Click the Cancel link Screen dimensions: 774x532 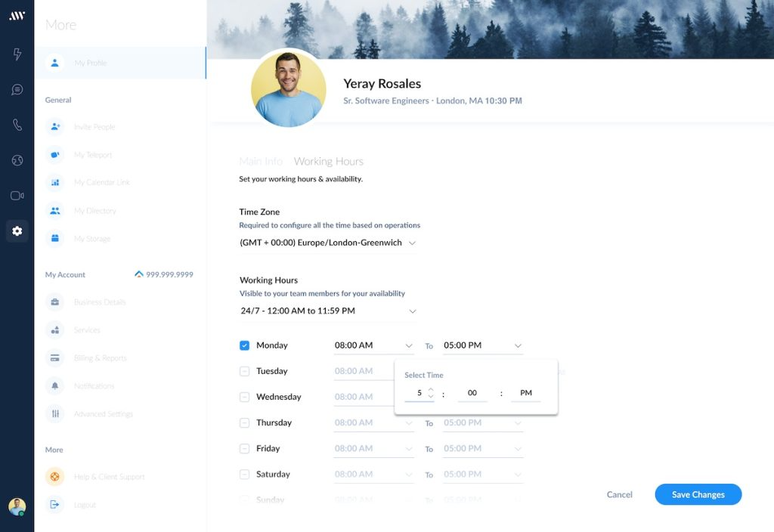pyautogui.click(x=619, y=494)
